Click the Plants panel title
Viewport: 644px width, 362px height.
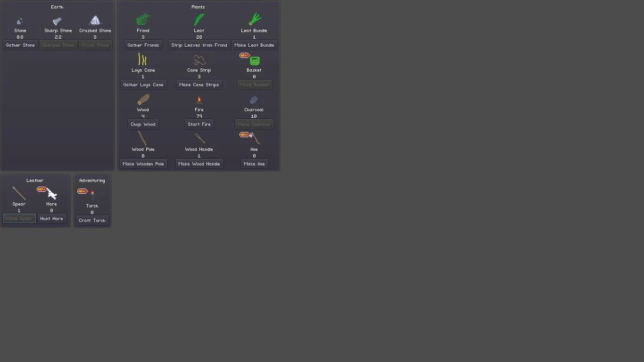click(198, 7)
